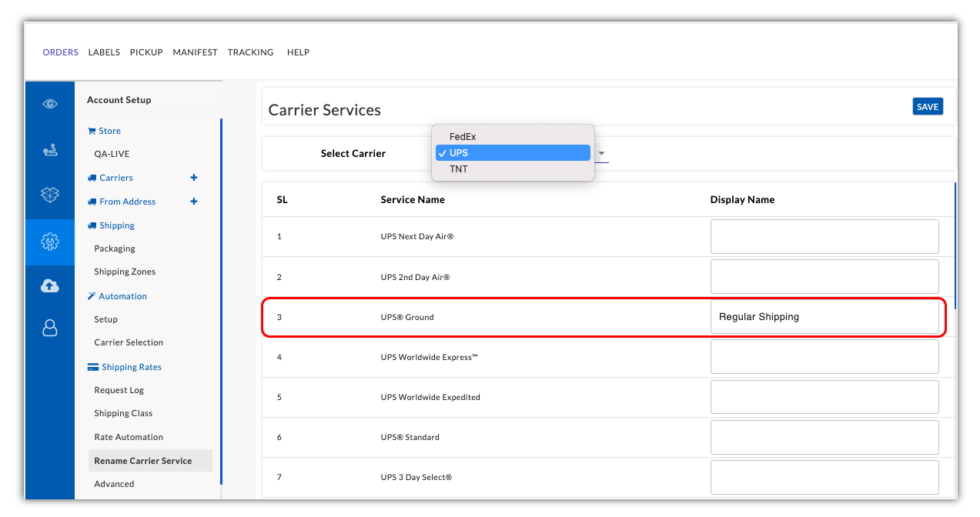Open the eye overview icon in sidebar
The height and width of the screenshot is (517, 980).
50,104
